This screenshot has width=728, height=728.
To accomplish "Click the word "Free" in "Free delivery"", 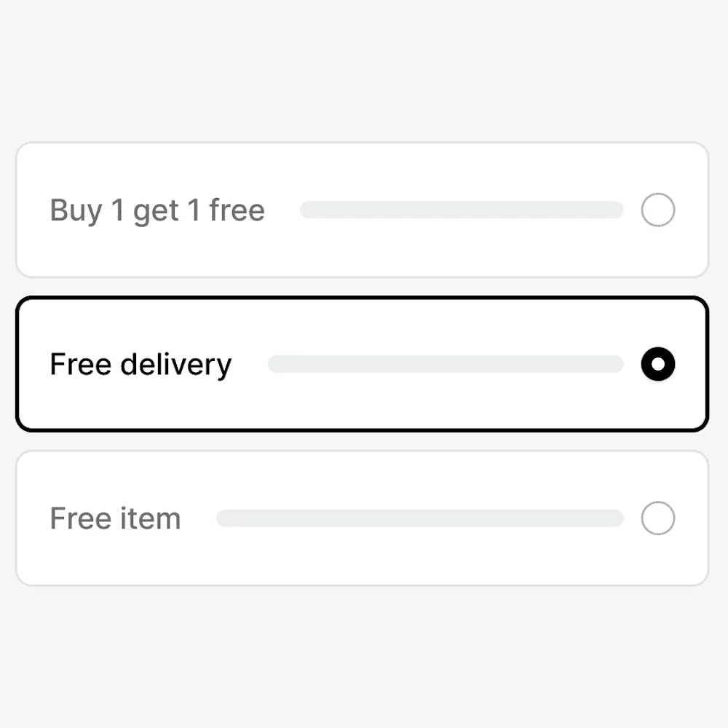I will coord(79,365).
